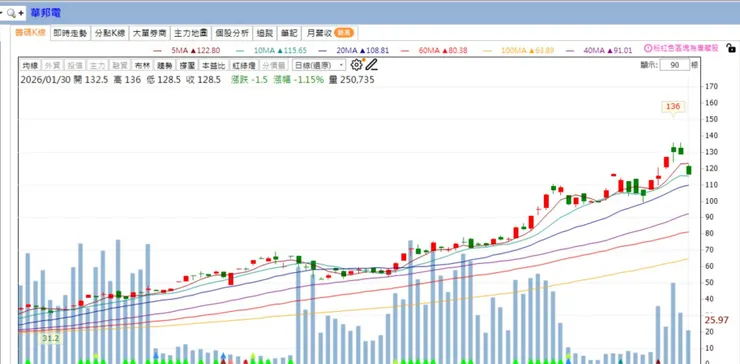This screenshot has width=740, height=364.
Task: Open the 筆記 tab
Action: [x=289, y=33]
